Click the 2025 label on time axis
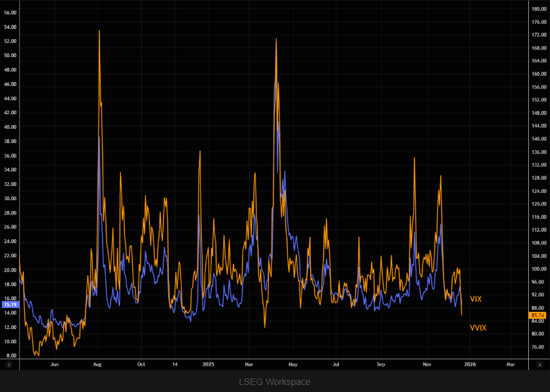Screen dimensions: 550x392 click(x=208, y=364)
